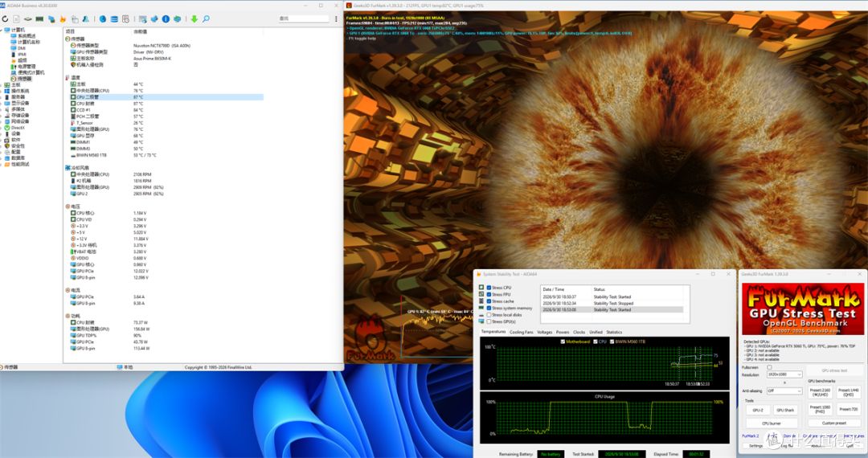Click the teal box icon right of info

click(177, 18)
